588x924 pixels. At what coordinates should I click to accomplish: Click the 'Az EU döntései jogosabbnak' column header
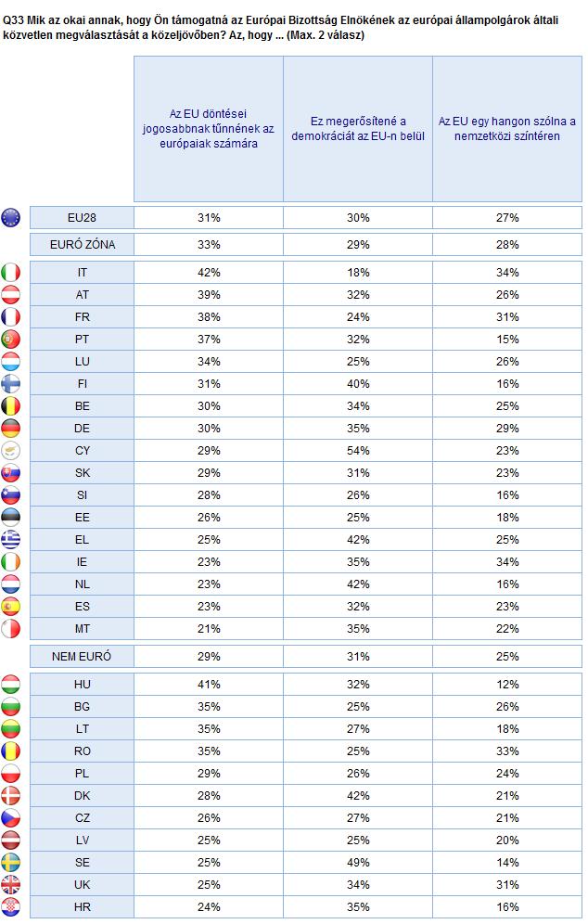click(209, 129)
